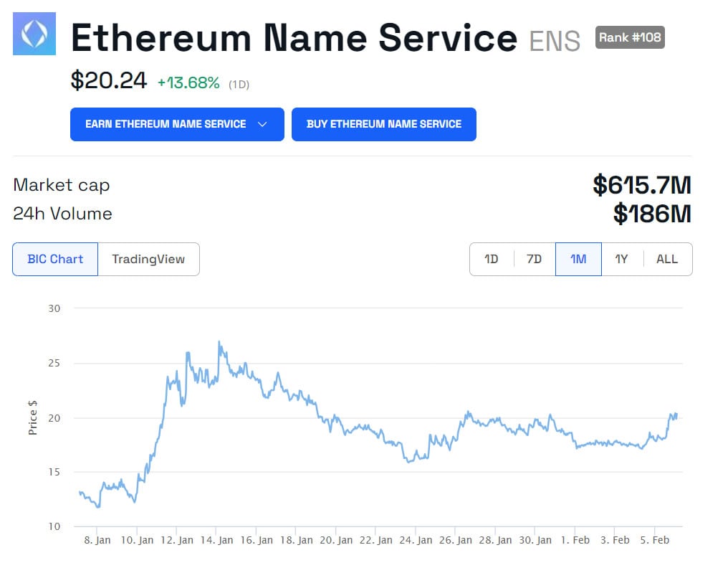Click the Ethereum Name Service logo icon
The width and height of the screenshot is (728, 573).
(x=34, y=34)
